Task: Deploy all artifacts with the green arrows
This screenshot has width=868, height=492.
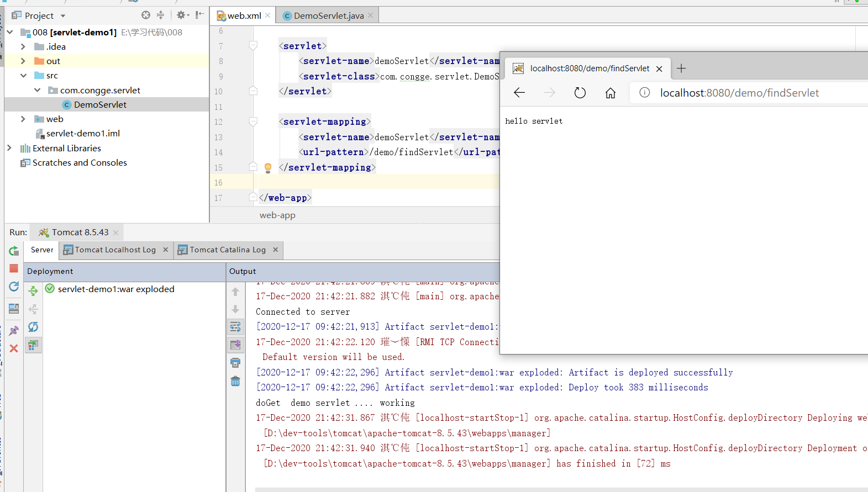Action: [x=33, y=290]
